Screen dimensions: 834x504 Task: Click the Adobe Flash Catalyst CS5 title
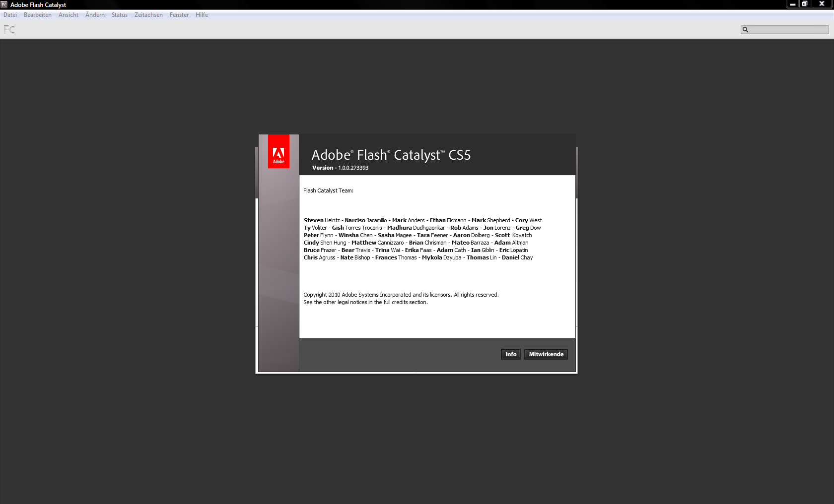[391, 155]
